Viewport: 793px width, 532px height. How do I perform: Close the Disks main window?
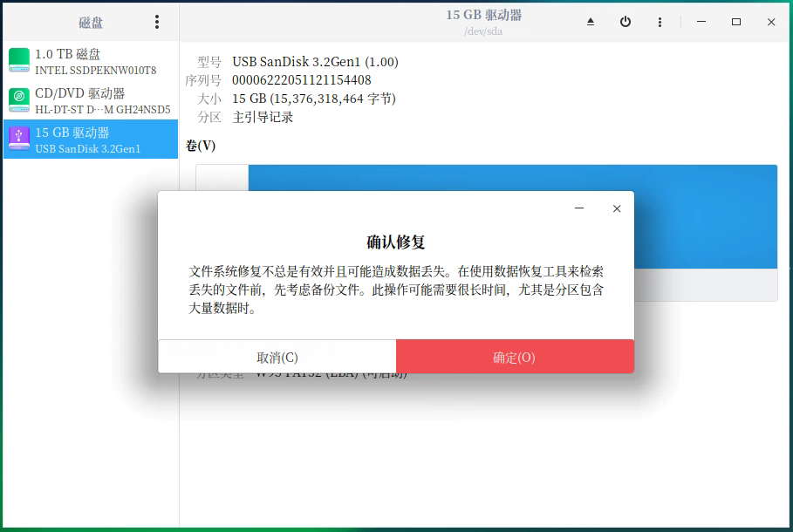coord(771,22)
